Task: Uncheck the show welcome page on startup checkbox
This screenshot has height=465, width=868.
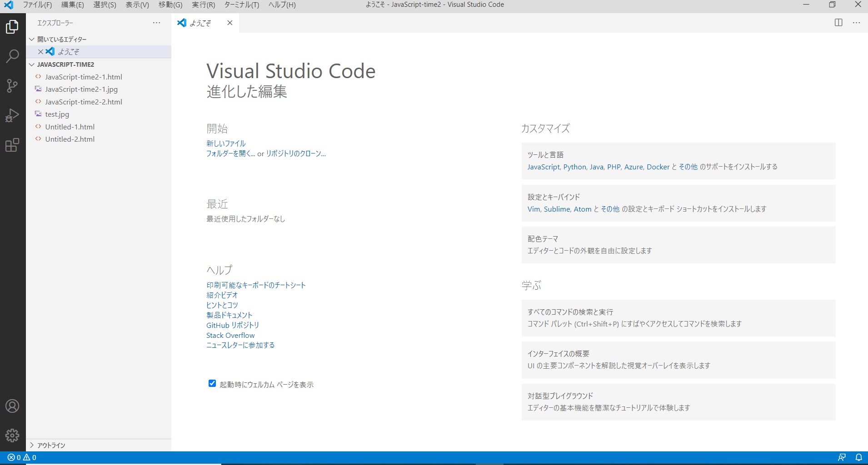Action: click(212, 384)
